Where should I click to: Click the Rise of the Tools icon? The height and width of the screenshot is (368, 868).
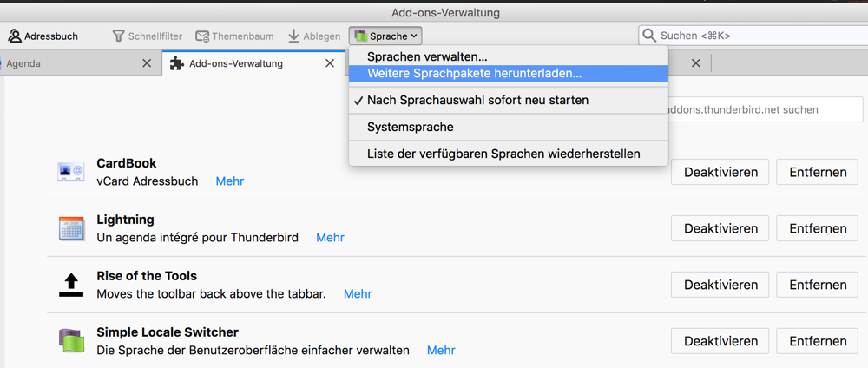click(x=71, y=285)
